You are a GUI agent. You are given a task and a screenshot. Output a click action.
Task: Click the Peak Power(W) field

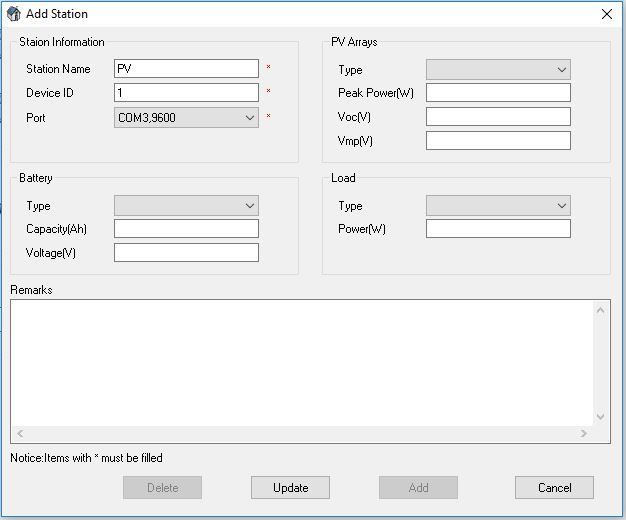pyautogui.click(x=498, y=93)
